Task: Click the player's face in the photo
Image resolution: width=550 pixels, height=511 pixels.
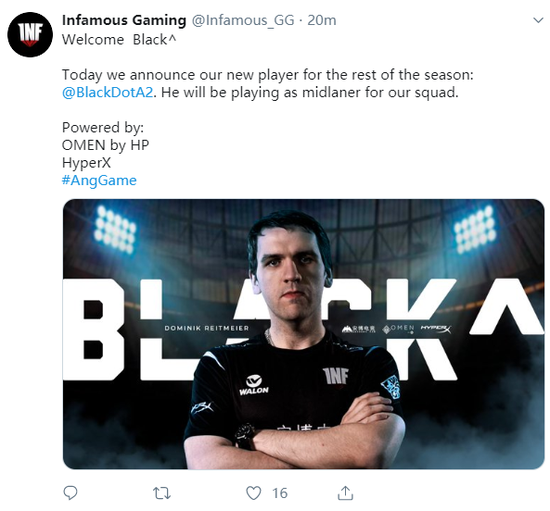Action: click(x=293, y=274)
